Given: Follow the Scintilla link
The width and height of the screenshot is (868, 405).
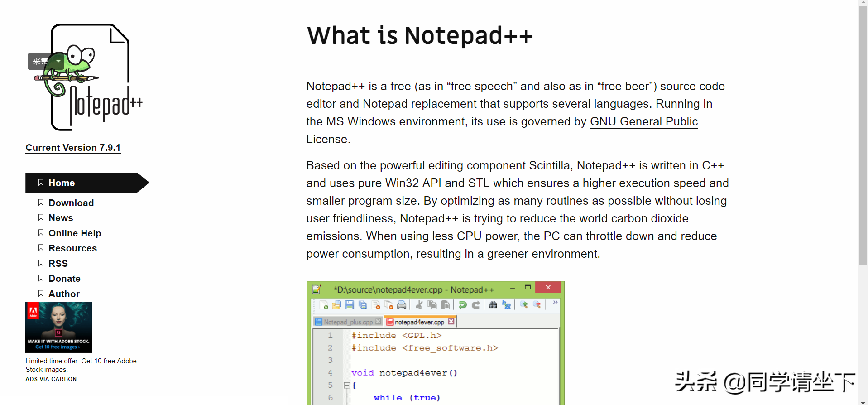Looking at the screenshot, I should pyautogui.click(x=549, y=165).
